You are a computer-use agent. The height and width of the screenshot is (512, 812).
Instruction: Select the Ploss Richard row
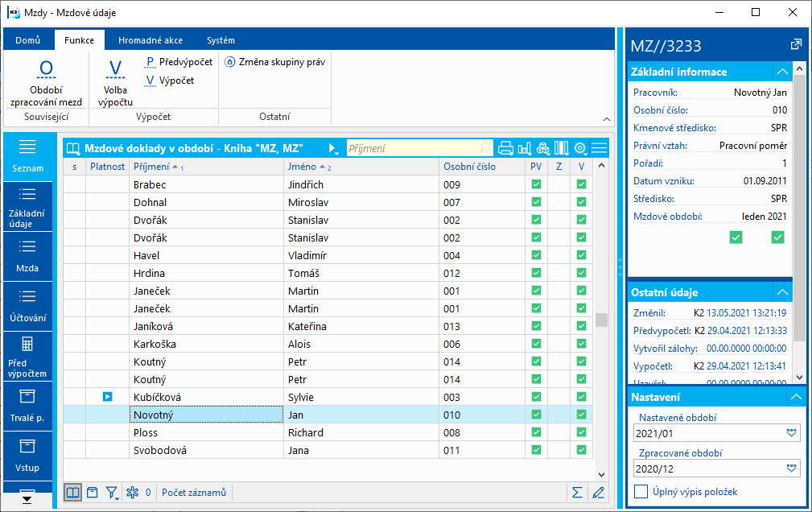tap(328, 432)
